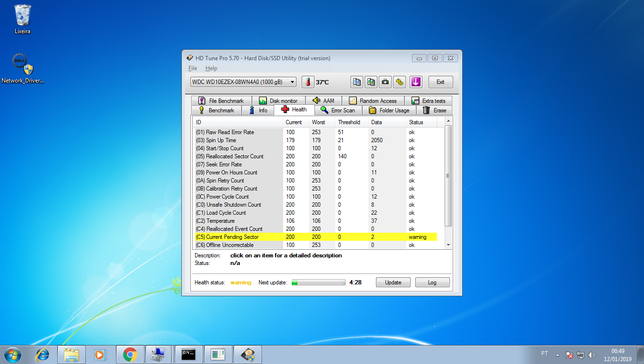The height and width of the screenshot is (364, 644).
Task: Select the Spin Retry Count row
Action: (316, 181)
